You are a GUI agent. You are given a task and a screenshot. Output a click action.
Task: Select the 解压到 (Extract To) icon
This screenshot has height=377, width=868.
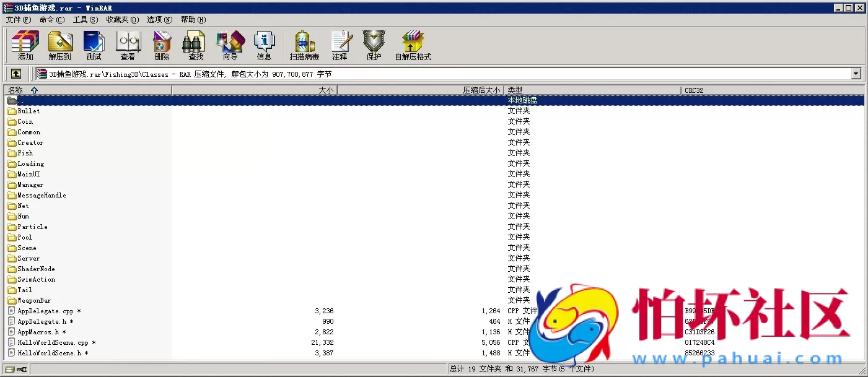[59, 43]
